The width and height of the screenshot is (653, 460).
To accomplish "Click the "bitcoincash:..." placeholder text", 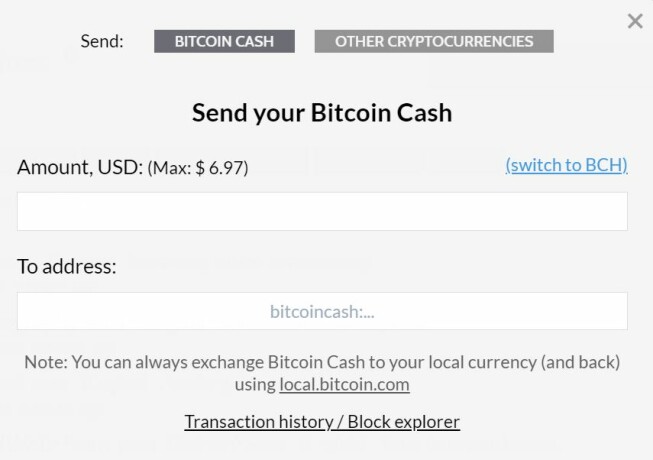I will tap(322, 311).
